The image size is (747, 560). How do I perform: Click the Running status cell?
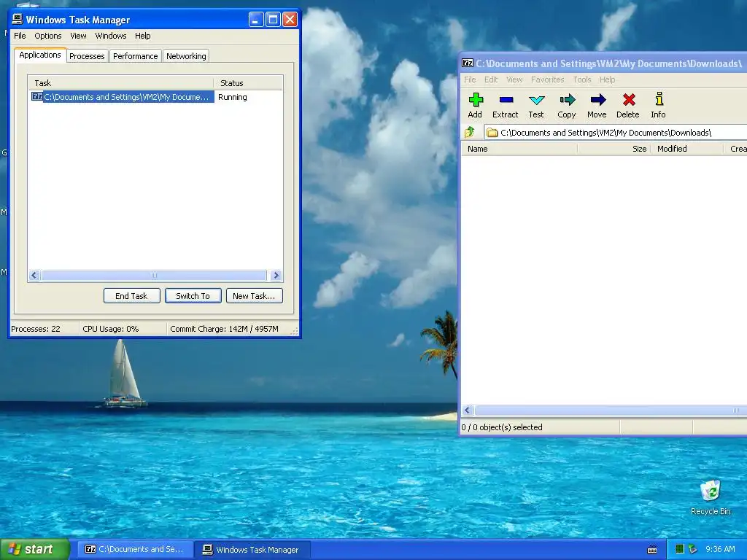click(x=233, y=97)
